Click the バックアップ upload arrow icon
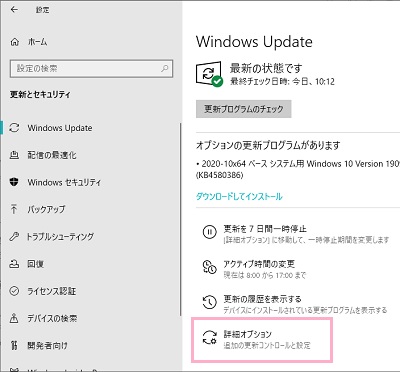The image size is (400, 372). click(14, 209)
